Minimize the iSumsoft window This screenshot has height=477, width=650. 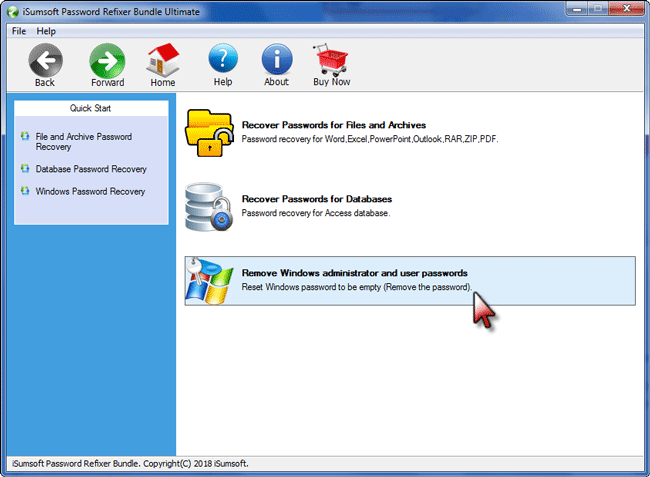(577, 9)
